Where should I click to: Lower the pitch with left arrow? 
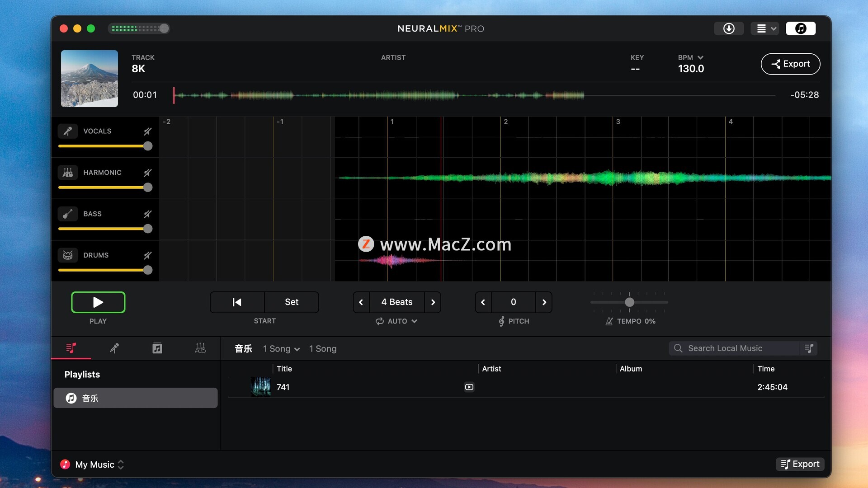pos(483,302)
